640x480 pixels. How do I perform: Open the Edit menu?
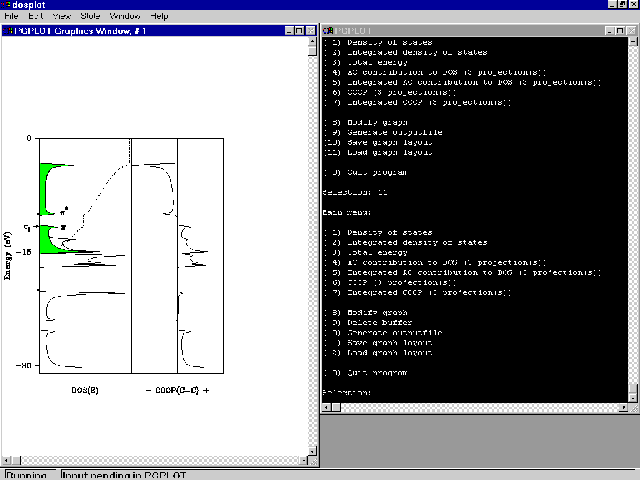36,16
